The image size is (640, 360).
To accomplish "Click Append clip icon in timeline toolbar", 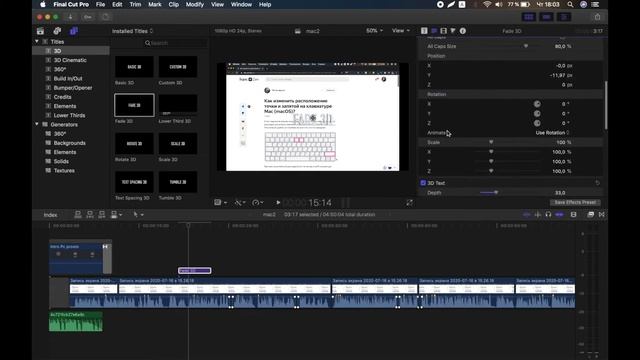I will [102, 214].
